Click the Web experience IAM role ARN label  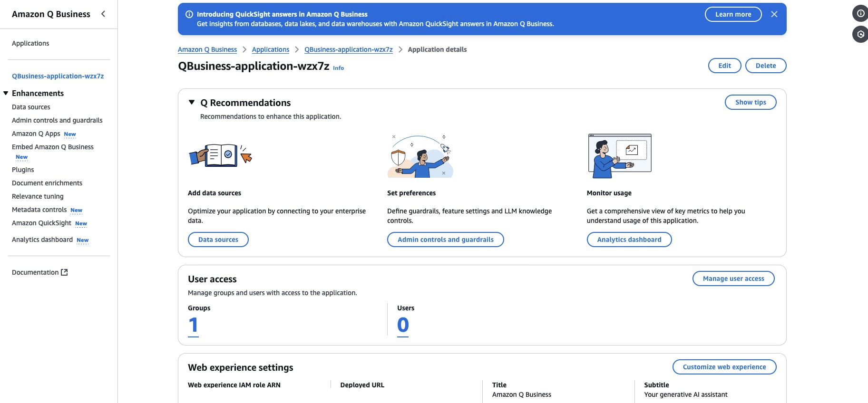click(x=234, y=385)
